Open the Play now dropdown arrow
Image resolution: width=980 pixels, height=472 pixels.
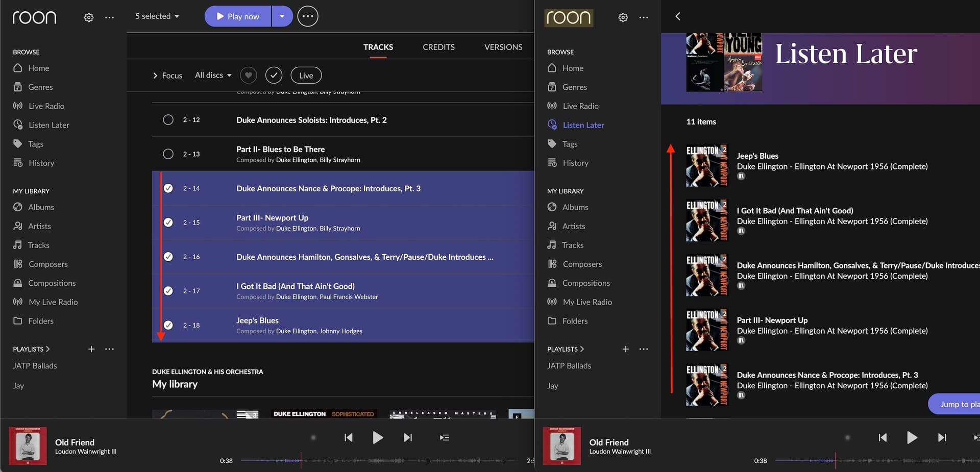click(282, 16)
